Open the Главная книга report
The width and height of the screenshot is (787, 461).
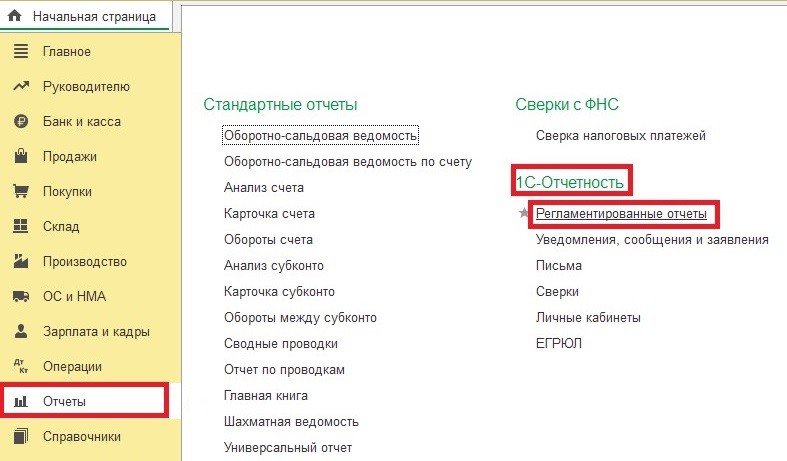(266, 396)
